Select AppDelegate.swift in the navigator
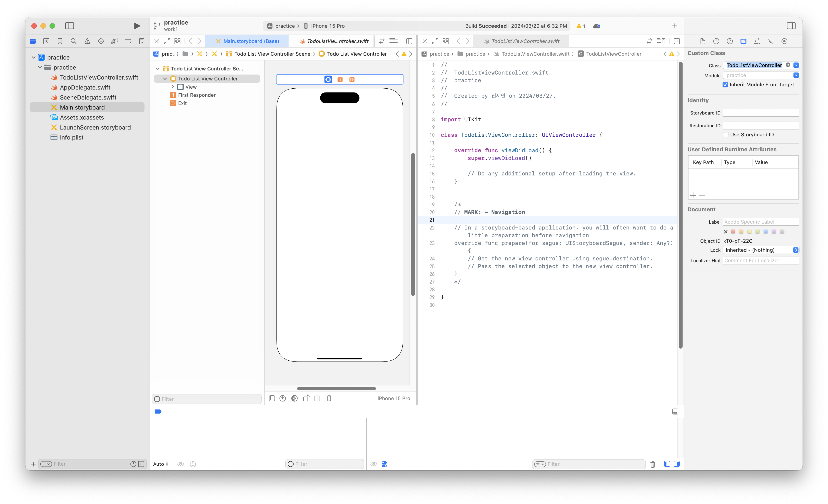This screenshot has height=504, width=828. pyautogui.click(x=85, y=87)
